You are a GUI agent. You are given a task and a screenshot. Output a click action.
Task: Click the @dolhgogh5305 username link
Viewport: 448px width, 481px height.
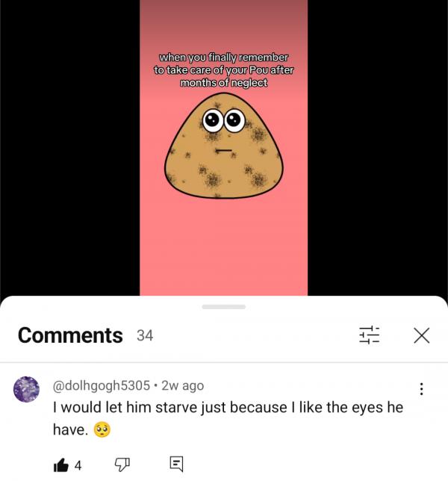point(99,386)
